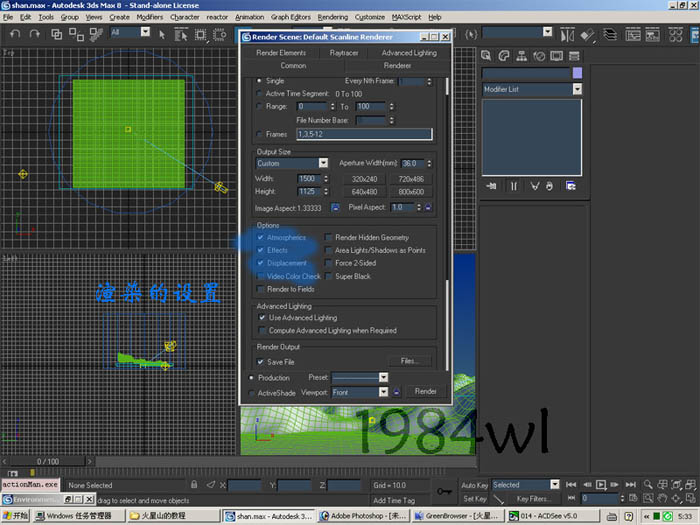Select the Bind to Space Warp tool
The height and width of the screenshot is (525, 700).
click(96, 34)
